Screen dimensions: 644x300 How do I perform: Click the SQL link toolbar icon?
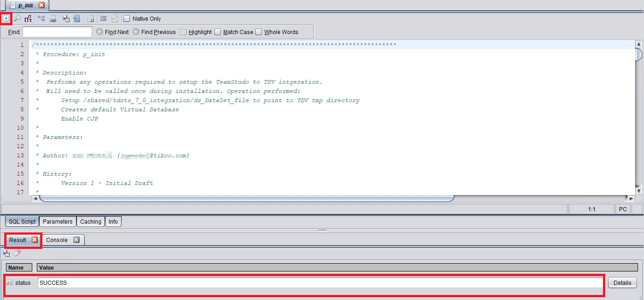pos(53,18)
